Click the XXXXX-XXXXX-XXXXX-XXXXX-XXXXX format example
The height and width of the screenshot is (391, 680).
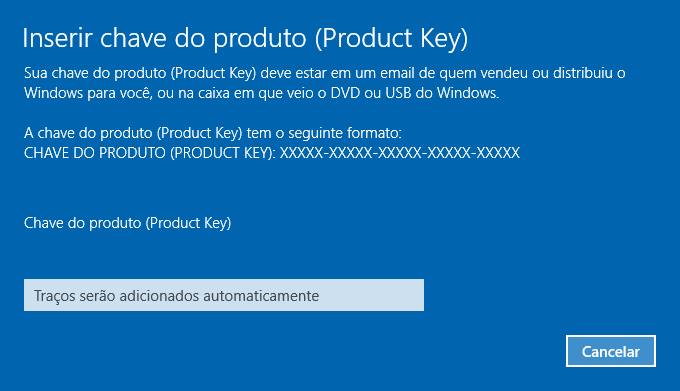click(399, 153)
